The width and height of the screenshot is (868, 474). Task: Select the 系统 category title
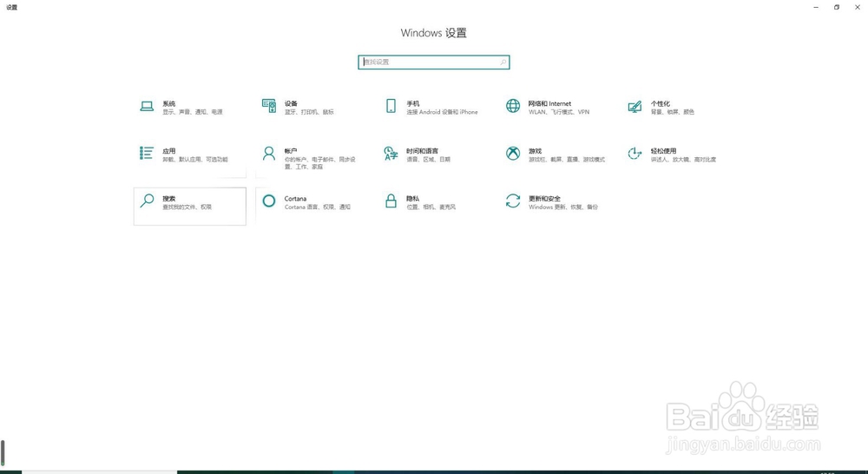[169, 103]
